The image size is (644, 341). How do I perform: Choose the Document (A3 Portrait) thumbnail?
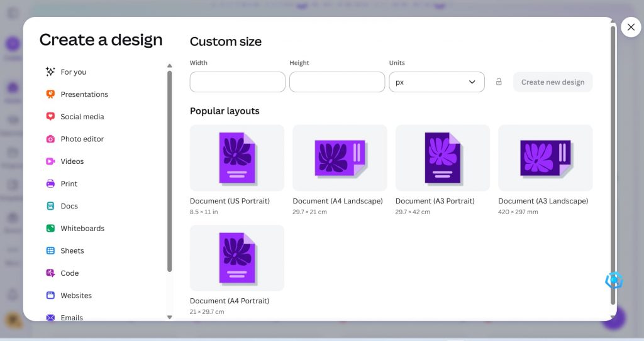click(x=442, y=158)
